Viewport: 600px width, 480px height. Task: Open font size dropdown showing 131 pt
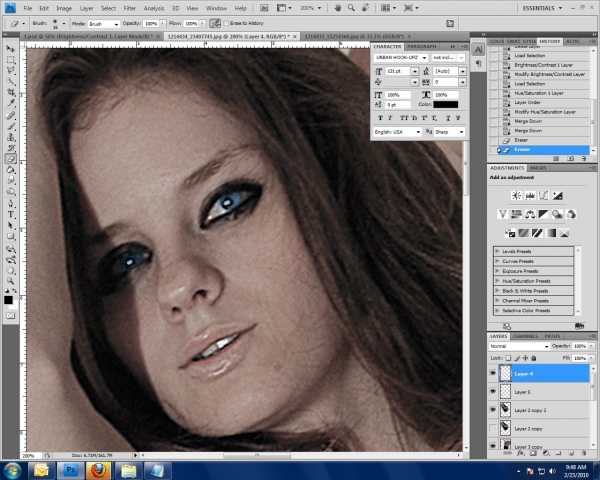tap(414, 71)
